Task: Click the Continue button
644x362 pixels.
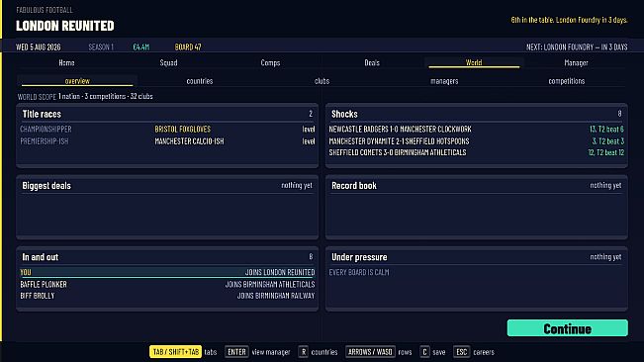Action: 567,328
